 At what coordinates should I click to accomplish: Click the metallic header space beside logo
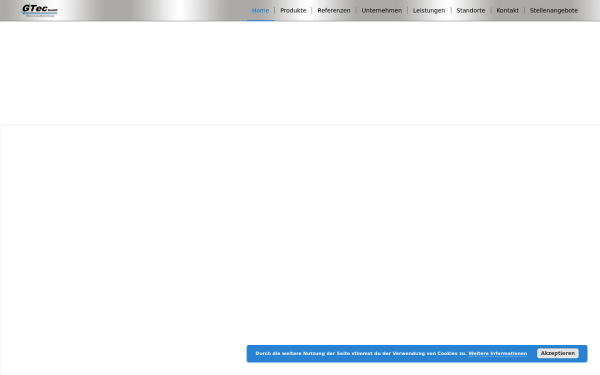(153, 10)
